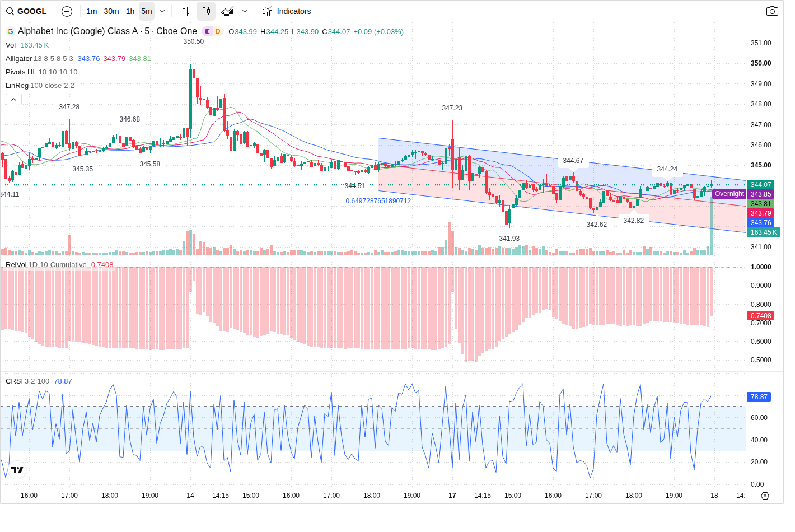Take a chart snapshot with camera icon
795x532 pixels.
772,11
